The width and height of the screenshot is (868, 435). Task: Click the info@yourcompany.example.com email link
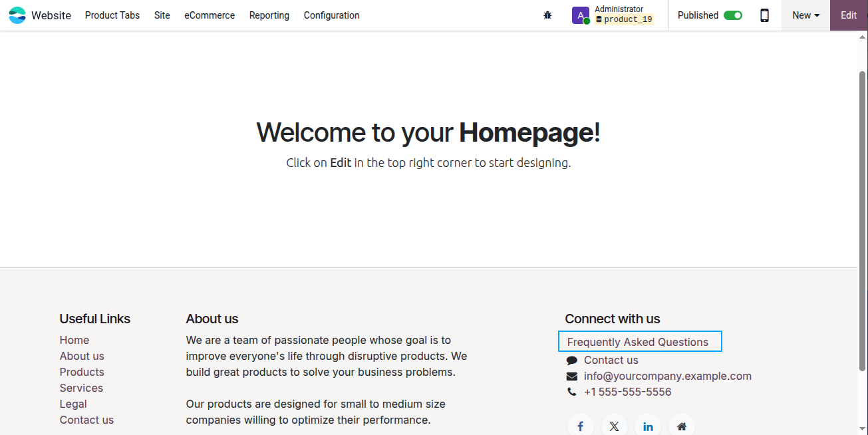668,376
